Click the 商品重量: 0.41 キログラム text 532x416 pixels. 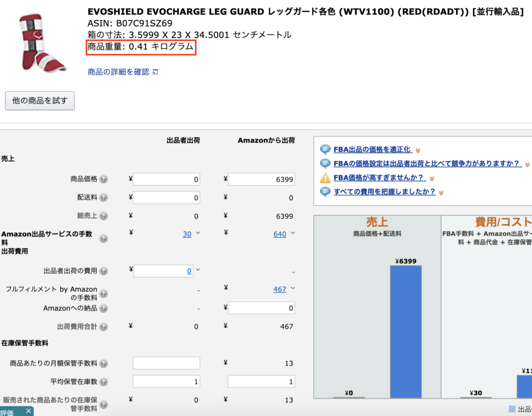(x=140, y=47)
